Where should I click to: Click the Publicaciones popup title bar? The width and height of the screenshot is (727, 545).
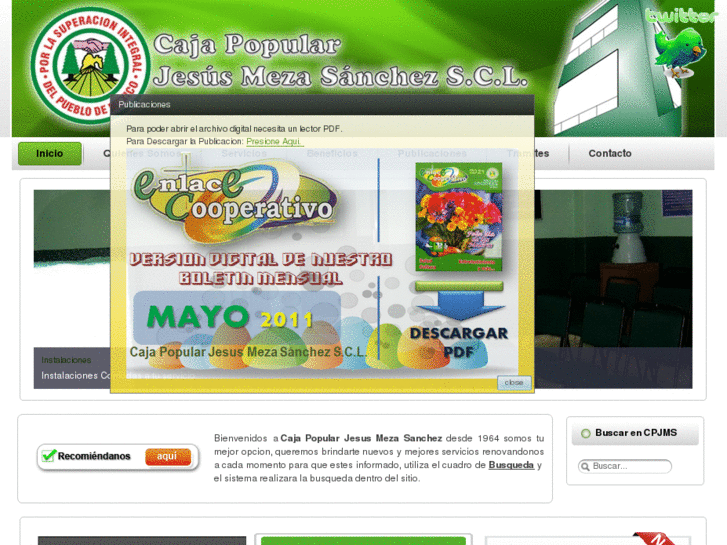pyautogui.click(x=322, y=105)
